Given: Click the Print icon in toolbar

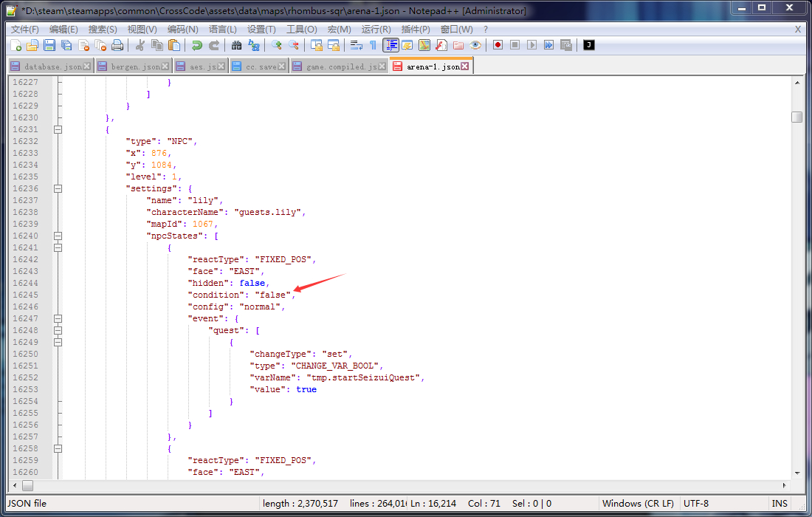Looking at the screenshot, I should point(117,45).
